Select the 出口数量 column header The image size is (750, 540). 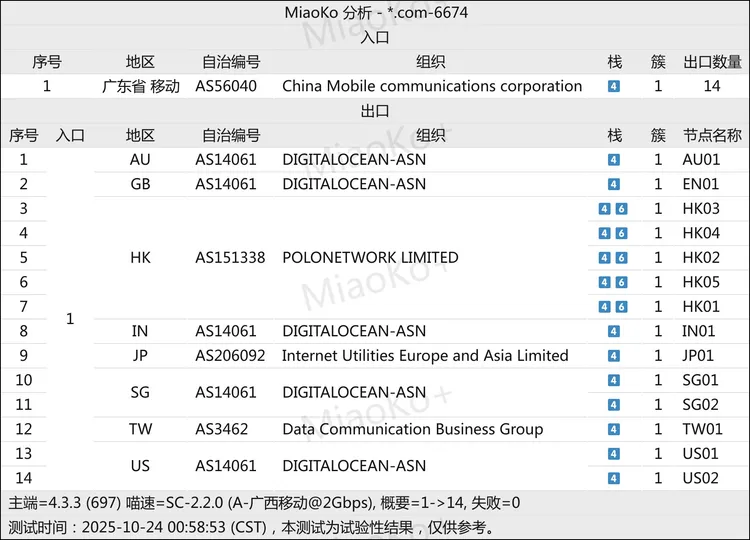(x=711, y=62)
